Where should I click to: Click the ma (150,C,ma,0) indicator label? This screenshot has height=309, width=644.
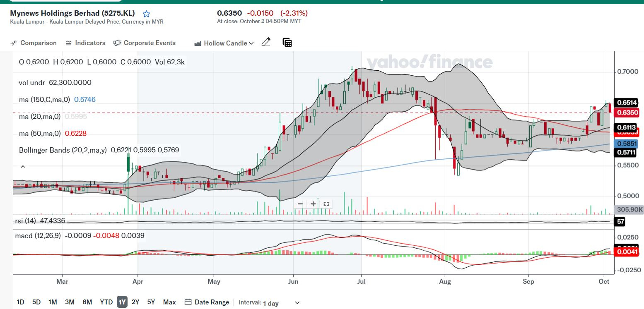coord(46,99)
